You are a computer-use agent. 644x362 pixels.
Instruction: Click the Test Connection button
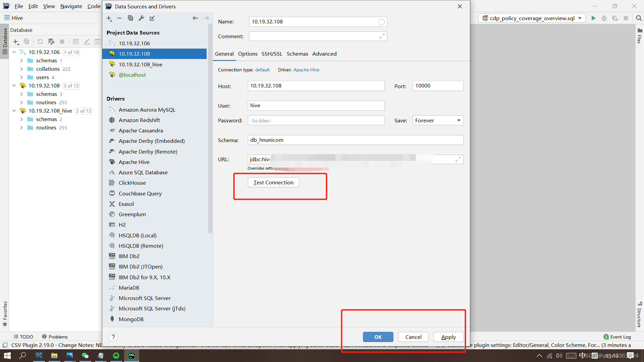coord(273,183)
